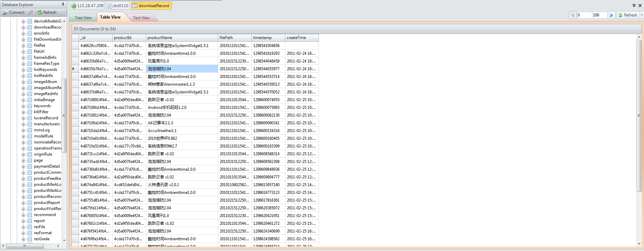Select the recommend collection
The image size is (644, 251).
[x=45, y=215]
